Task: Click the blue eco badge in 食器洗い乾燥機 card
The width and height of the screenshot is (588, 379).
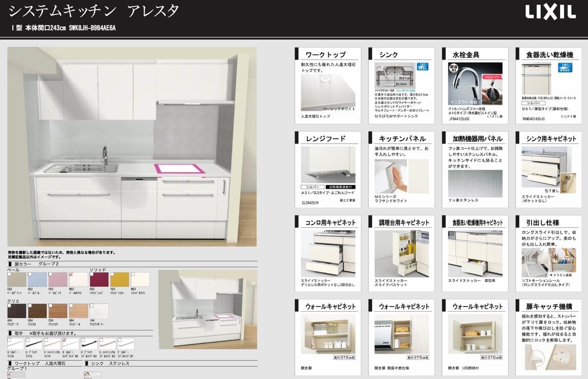Action: tap(564, 68)
